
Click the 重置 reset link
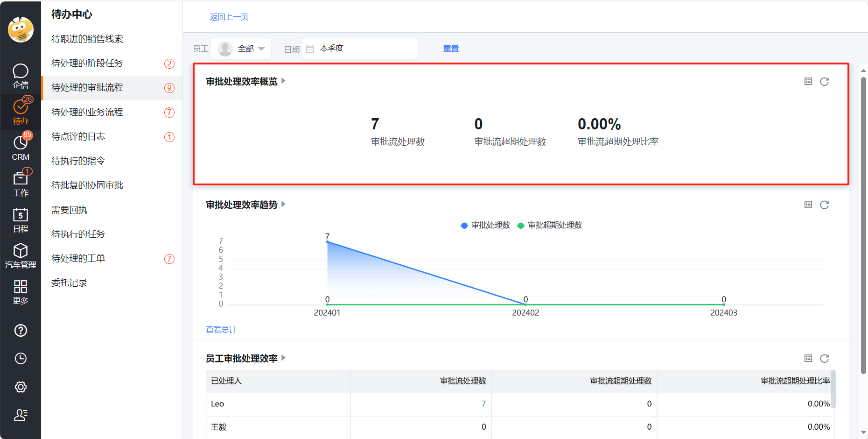point(451,49)
